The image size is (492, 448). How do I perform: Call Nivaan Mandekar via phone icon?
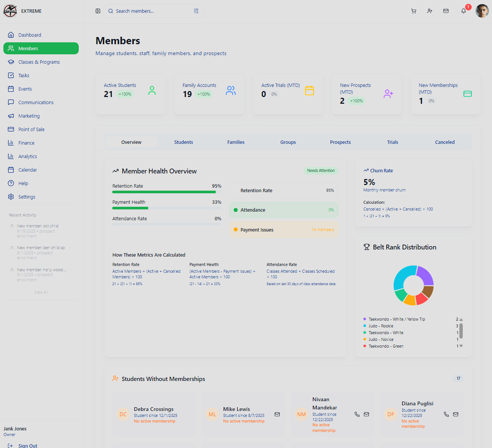(x=357, y=414)
